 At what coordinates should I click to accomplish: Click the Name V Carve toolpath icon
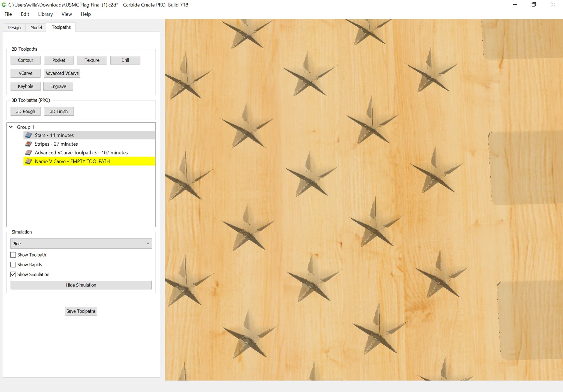tap(28, 161)
